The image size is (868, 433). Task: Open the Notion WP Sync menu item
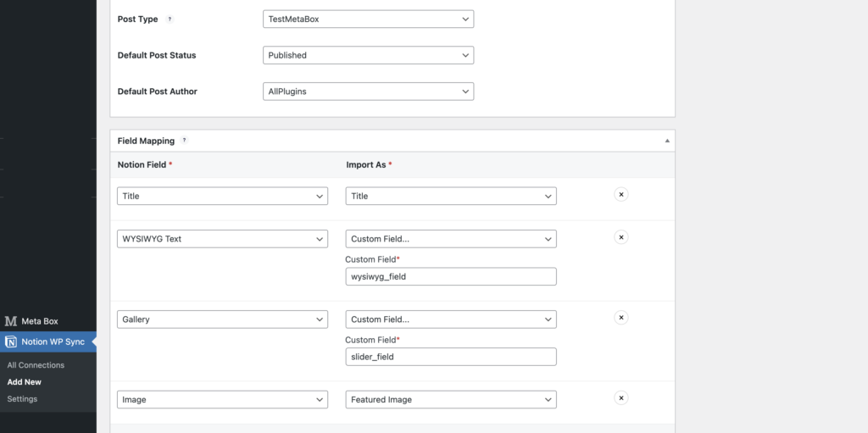48,342
